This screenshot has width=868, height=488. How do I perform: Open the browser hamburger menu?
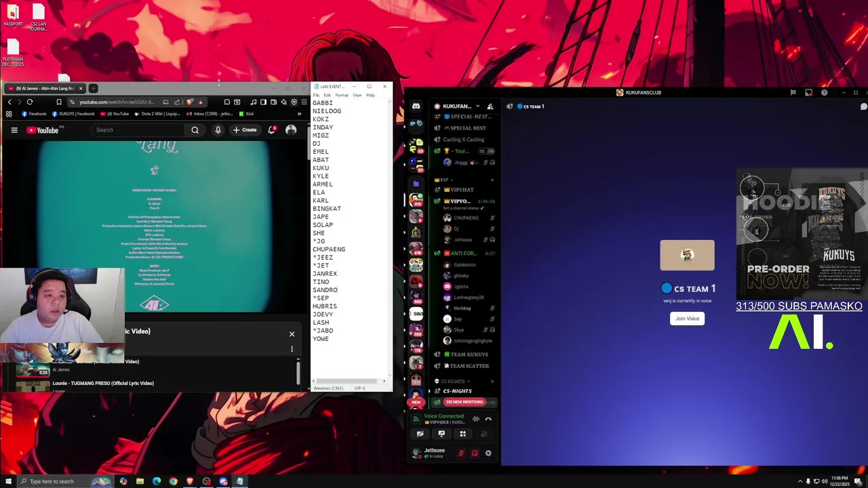click(x=304, y=102)
